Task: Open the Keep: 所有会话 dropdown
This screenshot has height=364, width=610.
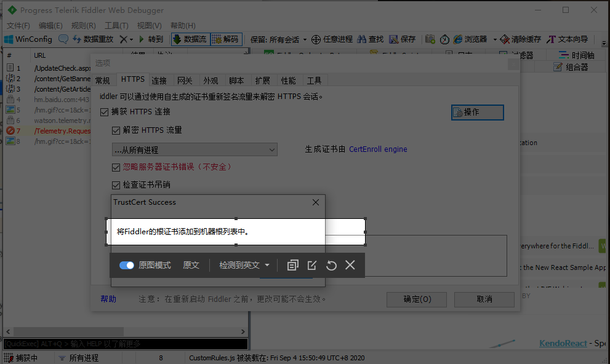Action: [x=279, y=39]
